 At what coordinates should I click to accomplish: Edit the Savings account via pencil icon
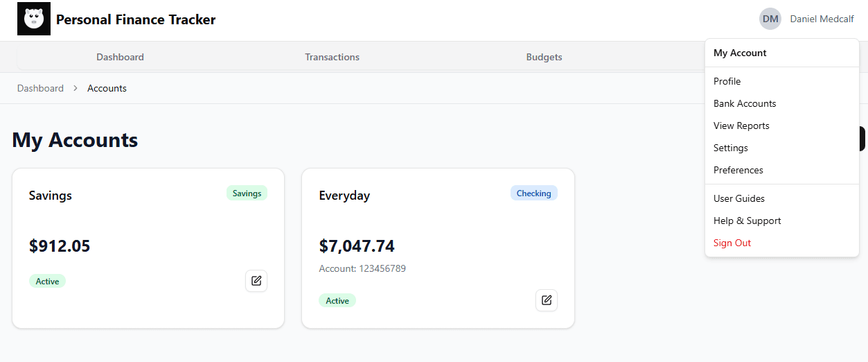256,281
